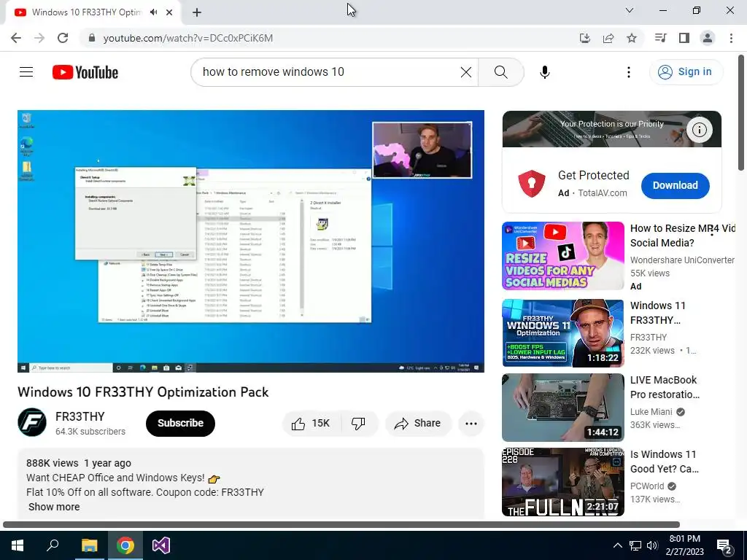
Task: Subscribe to FR33THY channel
Action: coord(180,423)
